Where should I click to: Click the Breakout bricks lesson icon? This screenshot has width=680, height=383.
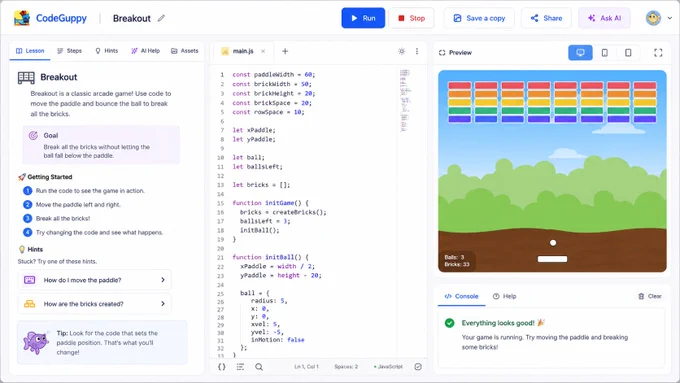[26, 78]
